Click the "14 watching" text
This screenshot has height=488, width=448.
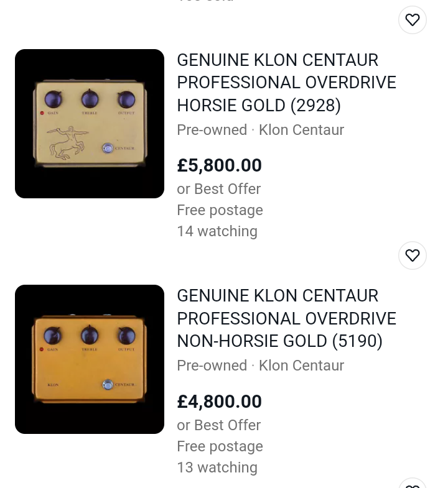(x=217, y=231)
